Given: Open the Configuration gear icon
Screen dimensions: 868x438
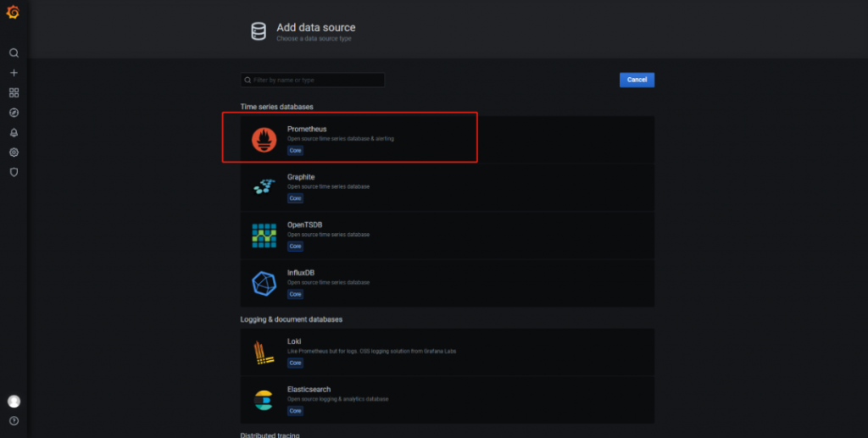Looking at the screenshot, I should (x=14, y=152).
